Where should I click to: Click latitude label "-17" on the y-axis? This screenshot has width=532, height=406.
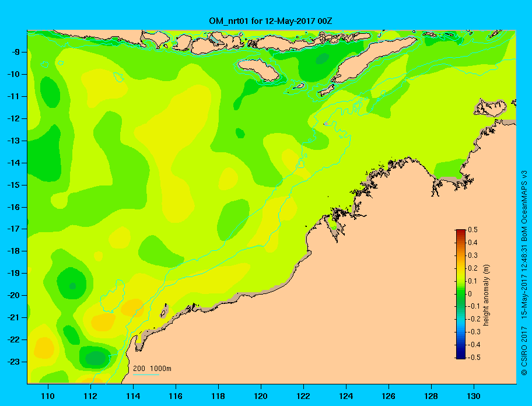click(x=13, y=229)
